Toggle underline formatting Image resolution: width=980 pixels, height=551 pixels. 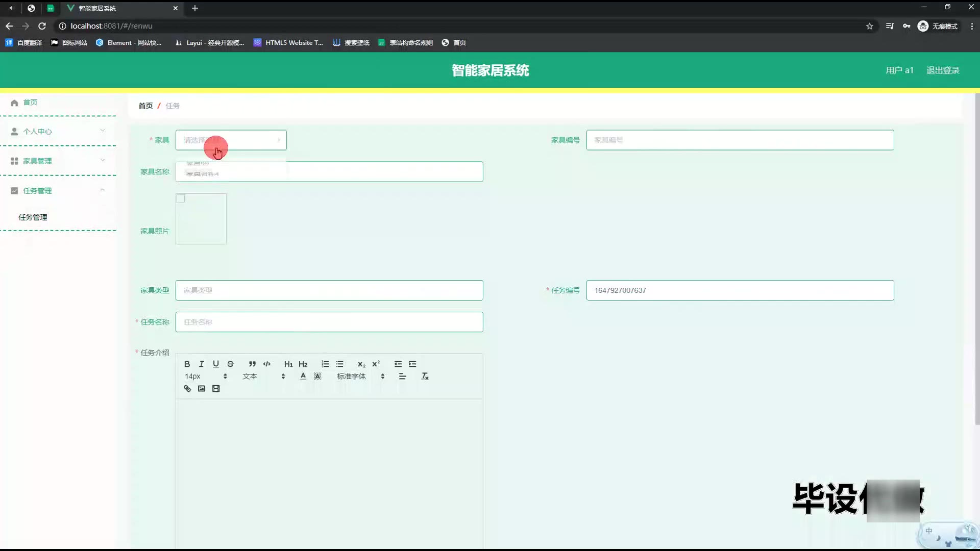(216, 364)
